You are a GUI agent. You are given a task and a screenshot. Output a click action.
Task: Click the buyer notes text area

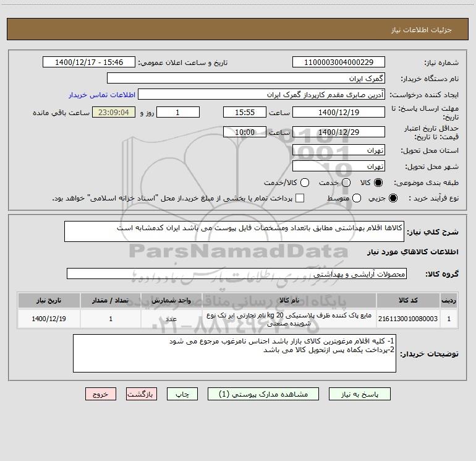pos(234,353)
